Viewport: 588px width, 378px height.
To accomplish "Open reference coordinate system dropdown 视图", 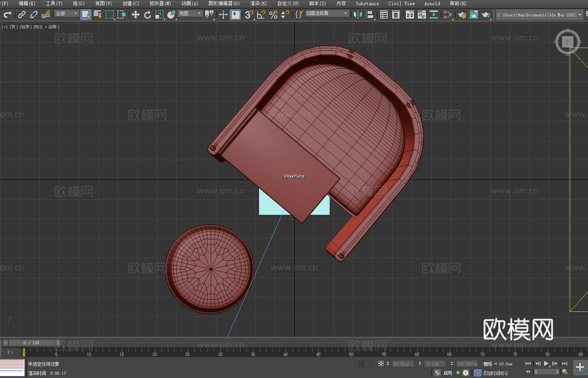I will [190, 13].
